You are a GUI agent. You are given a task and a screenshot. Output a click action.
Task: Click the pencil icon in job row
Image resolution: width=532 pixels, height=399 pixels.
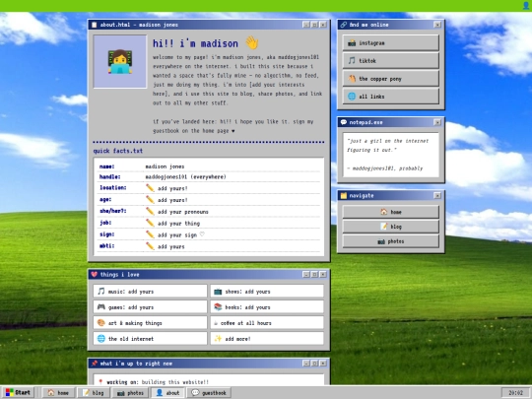(x=150, y=223)
